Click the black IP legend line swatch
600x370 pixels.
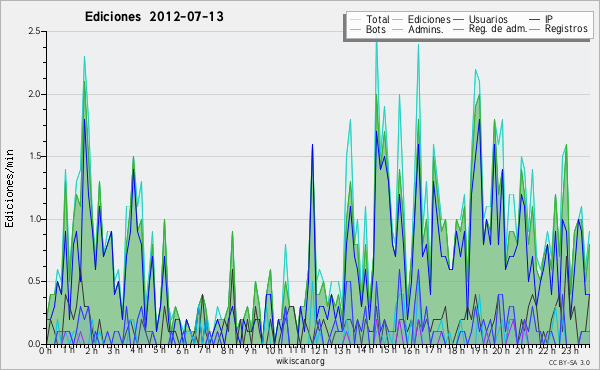[x=535, y=20]
